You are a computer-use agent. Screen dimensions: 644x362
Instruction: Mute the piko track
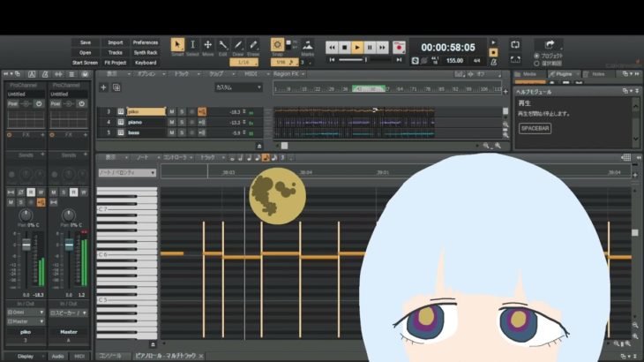click(172, 112)
